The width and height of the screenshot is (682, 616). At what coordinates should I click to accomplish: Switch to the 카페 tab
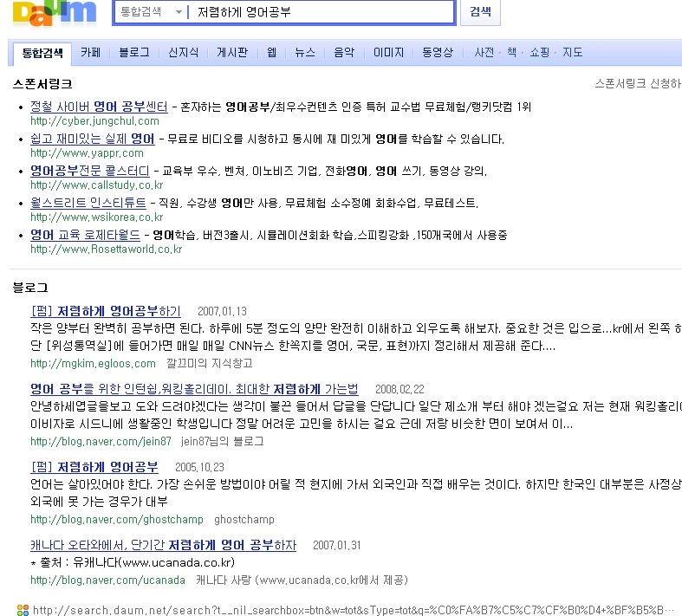click(90, 53)
